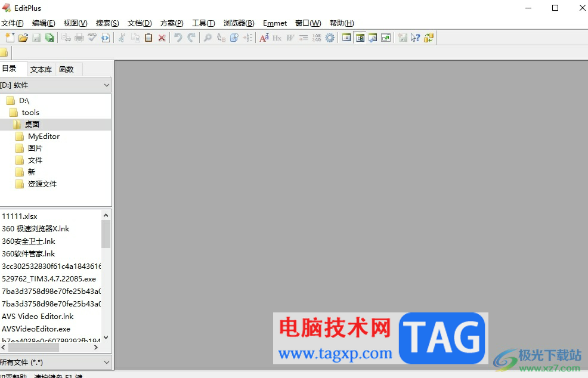Open the 文件(F) menu
This screenshot has width=588, height=378.
pos(12,23)
